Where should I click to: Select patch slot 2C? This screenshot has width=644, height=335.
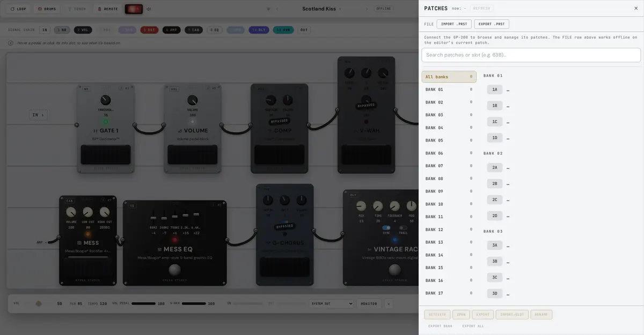tap(494, 199)
